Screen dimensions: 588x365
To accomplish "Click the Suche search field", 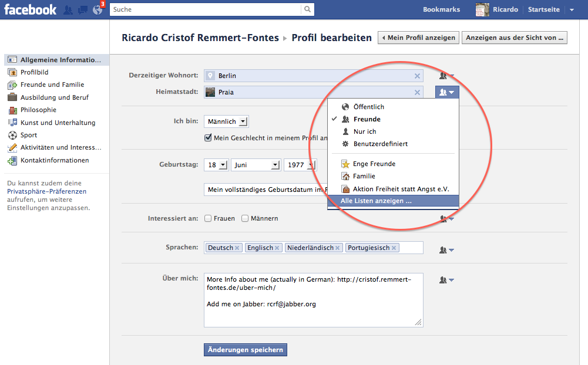I will pyautogui.click(x=206, y=9).
